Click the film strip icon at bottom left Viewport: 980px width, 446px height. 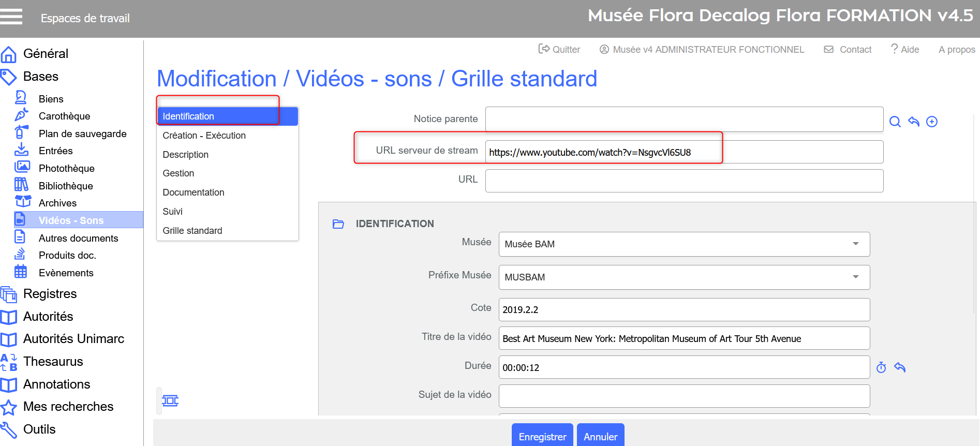170,400
